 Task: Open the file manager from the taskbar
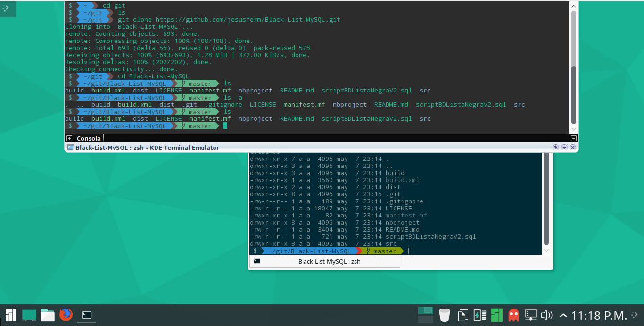click(x=48, y=315)
